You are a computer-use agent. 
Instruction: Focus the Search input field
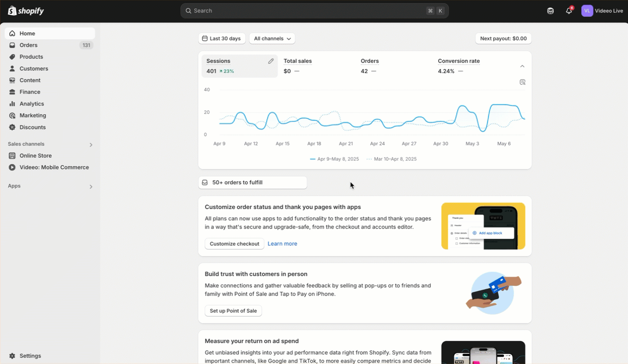click(x=307, y=11)
